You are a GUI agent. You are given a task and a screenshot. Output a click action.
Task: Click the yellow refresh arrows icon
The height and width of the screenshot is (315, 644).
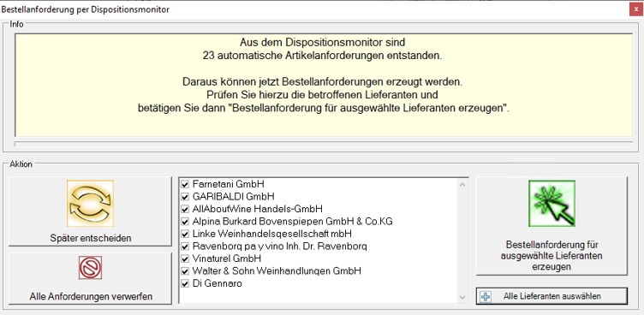[91, 203]
